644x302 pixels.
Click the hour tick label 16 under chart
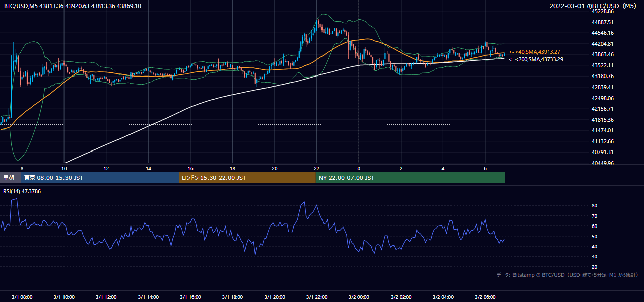pyautogui.click(x=190, y=168)
